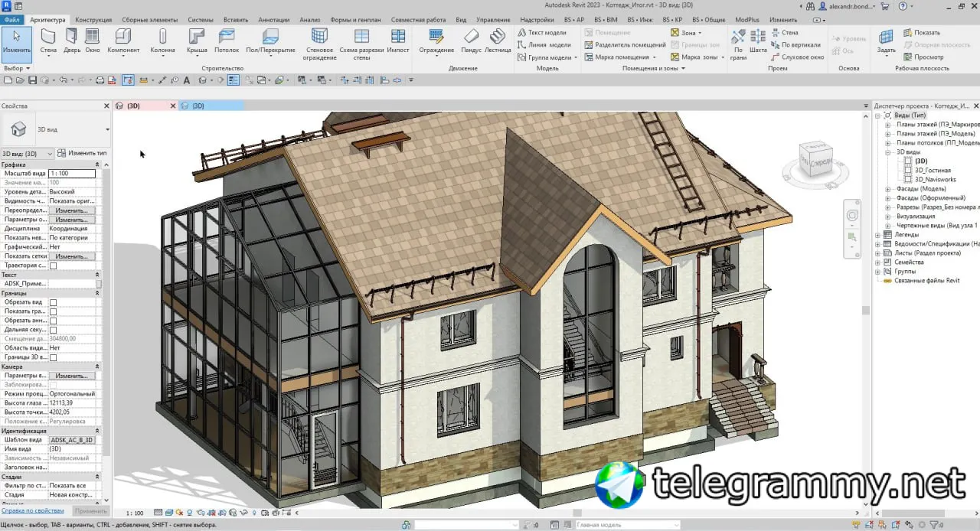Switch to the Совместная работа ribbon tab
The width and height of the screenshot is (980, 531).
click(x=418, y=19)
